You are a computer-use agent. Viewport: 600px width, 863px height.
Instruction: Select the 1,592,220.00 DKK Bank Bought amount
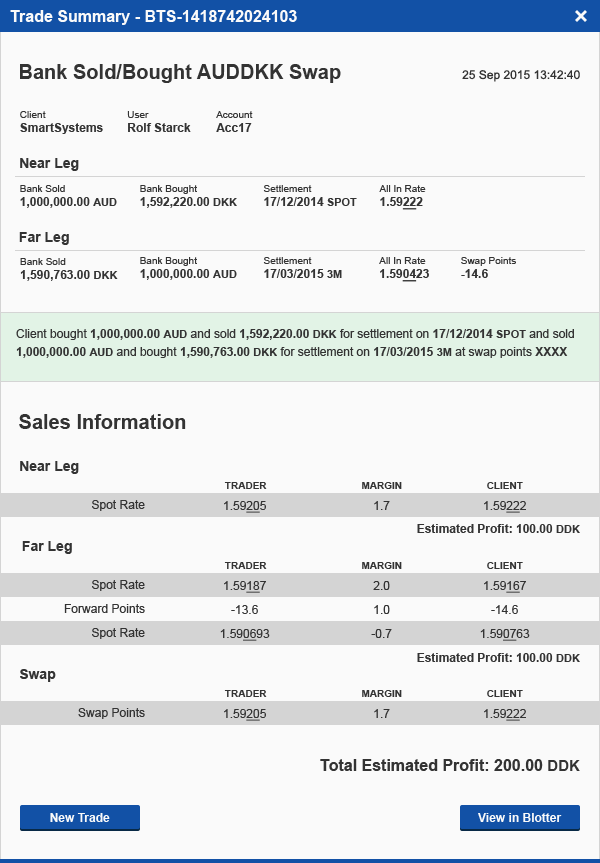(x=188, y=202)
